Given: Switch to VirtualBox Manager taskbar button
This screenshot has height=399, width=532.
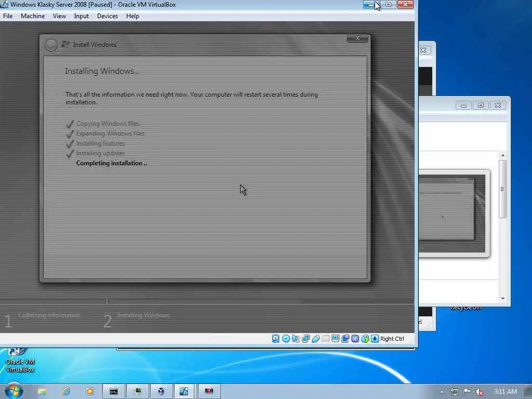Looking at the screenshot, I should [161, 391].
